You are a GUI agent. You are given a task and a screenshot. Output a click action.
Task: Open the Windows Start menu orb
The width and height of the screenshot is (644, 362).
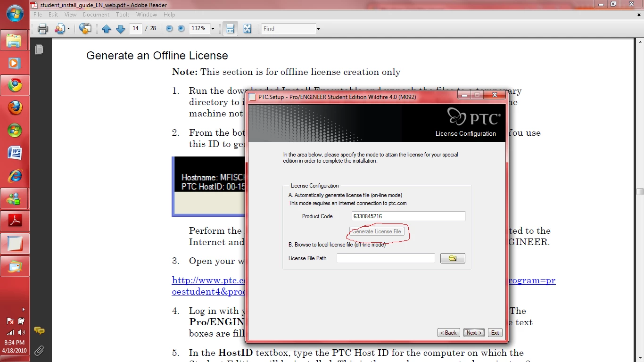(15, 14)
